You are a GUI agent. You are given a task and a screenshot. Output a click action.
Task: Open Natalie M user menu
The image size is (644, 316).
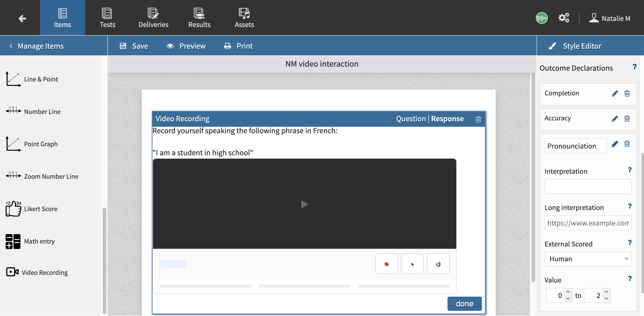(610, 18)
